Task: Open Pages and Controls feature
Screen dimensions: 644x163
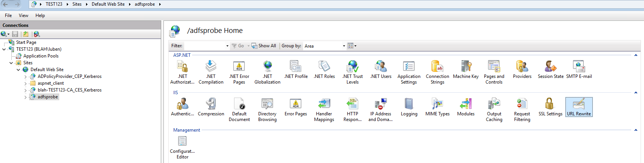Action: 494,72
